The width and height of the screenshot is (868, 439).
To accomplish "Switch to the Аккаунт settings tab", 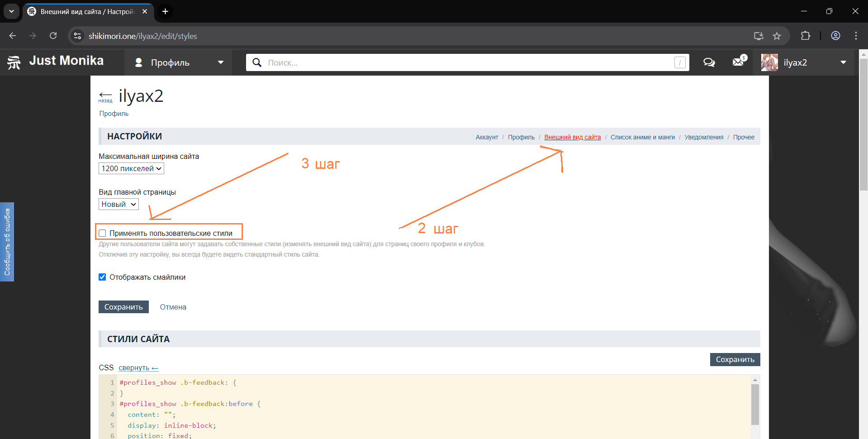I will (487, 137).
